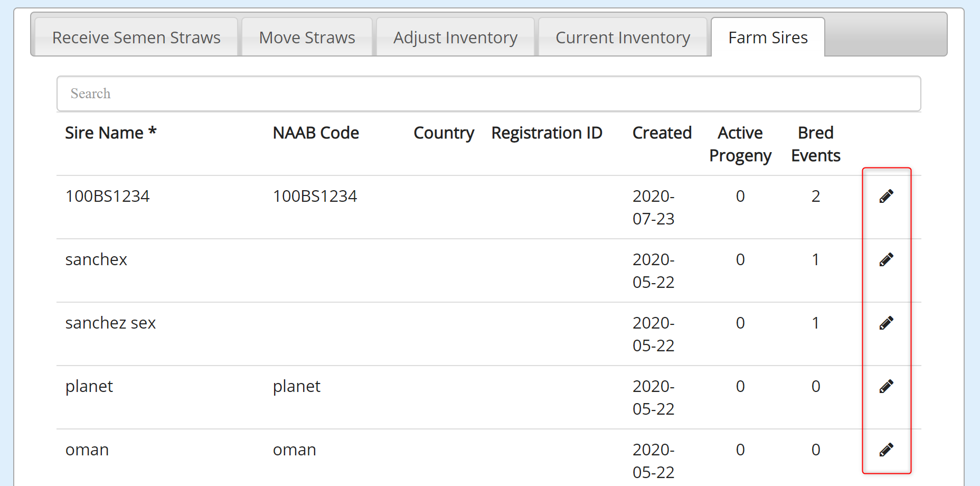Select the Current Inventory tab
This screenshot has width=980, height=486.
[623, 38]
